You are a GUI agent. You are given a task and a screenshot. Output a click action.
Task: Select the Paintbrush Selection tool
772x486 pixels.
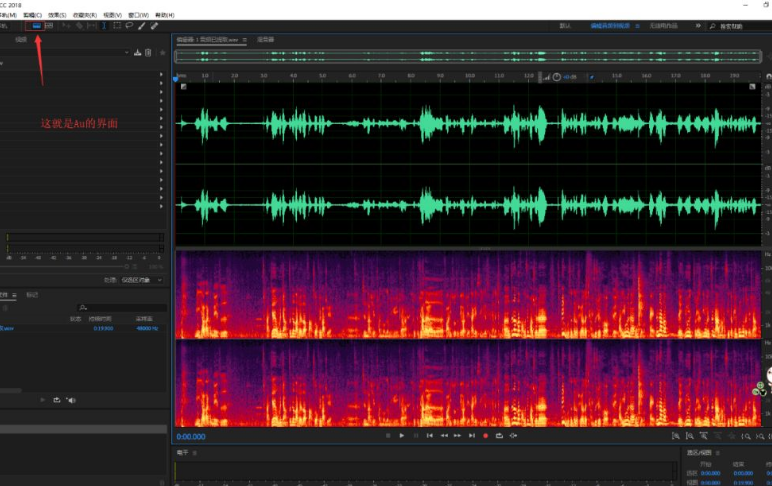[142, 26]
